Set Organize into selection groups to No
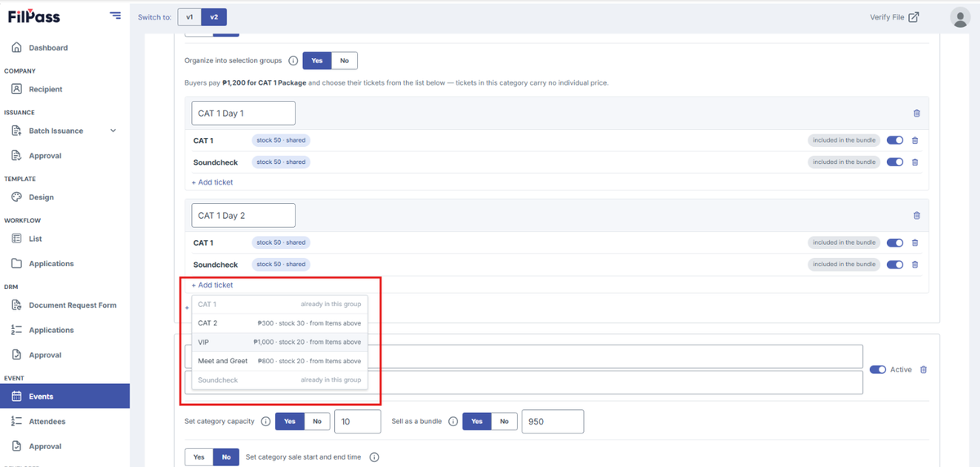980x467 pixels. (x=344, y=60)
